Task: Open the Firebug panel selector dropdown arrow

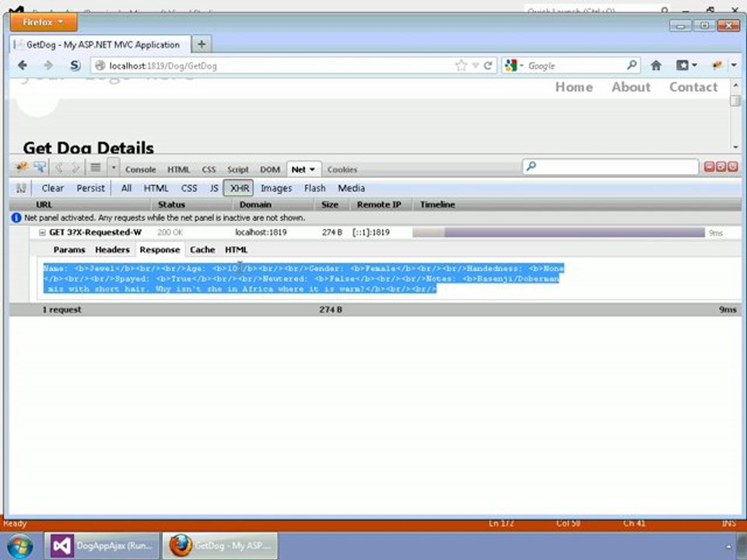Action: pos(114,168)
